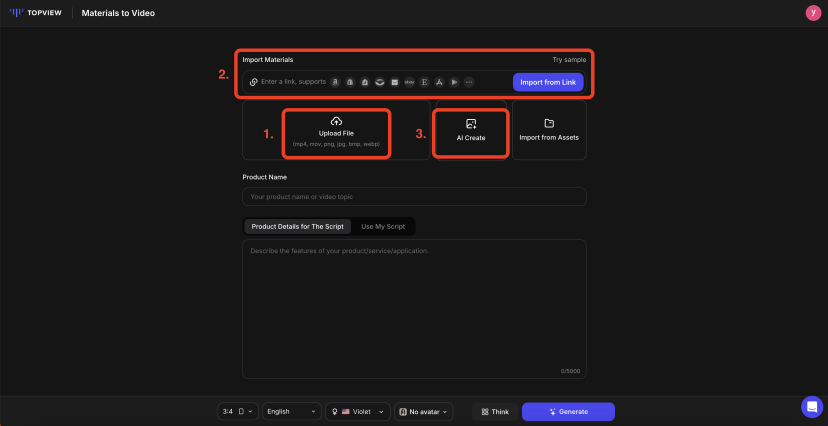Image resolution: width=828 pixels, height=426 pixels.
Task: Click the Amazon logo in link bar
Action: (x=335, y=82)
